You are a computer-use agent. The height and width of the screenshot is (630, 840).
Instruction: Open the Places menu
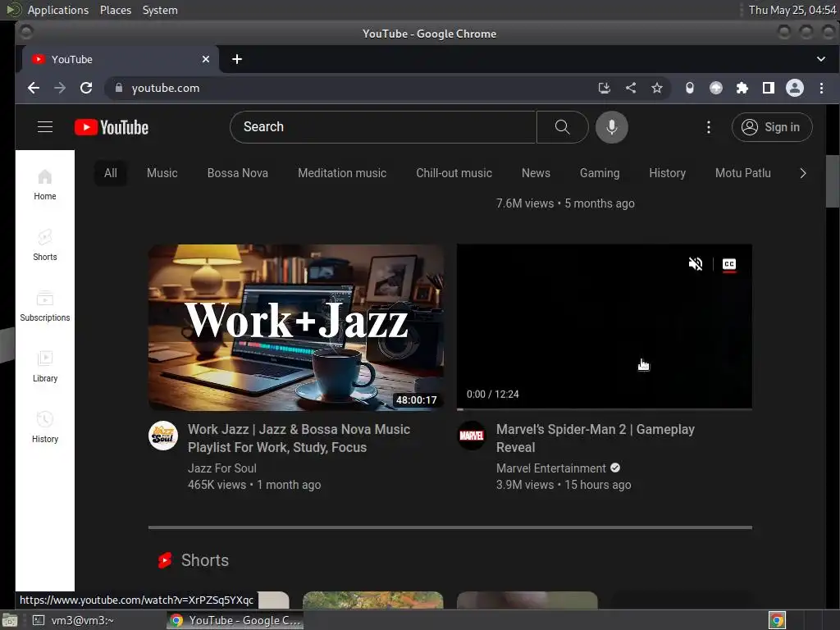115,10
